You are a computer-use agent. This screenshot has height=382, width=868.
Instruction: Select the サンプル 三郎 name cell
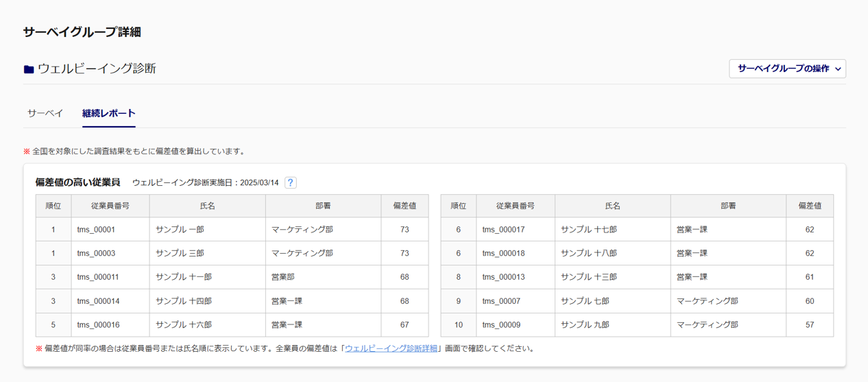[180, 253]
